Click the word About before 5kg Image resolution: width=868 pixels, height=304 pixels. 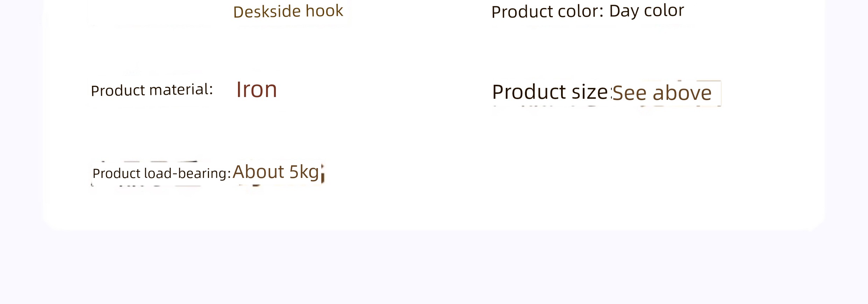258,172
